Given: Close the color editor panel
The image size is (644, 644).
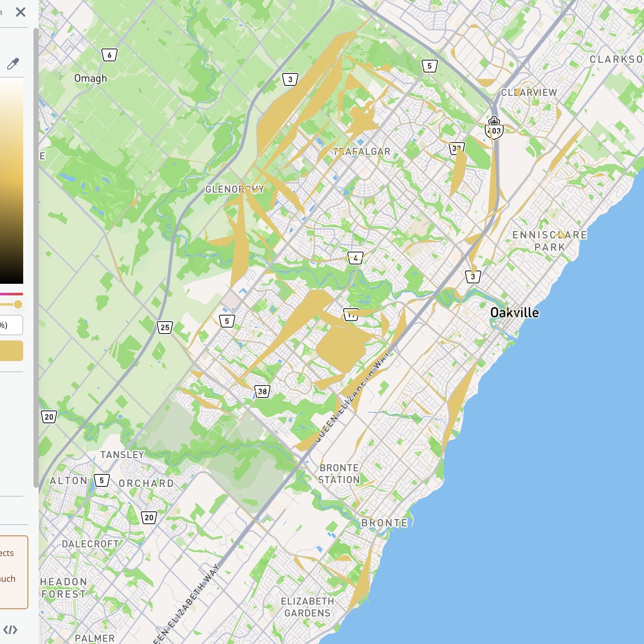Looking at the screenshot, I should pyautogui.click(x=20, y=12).
